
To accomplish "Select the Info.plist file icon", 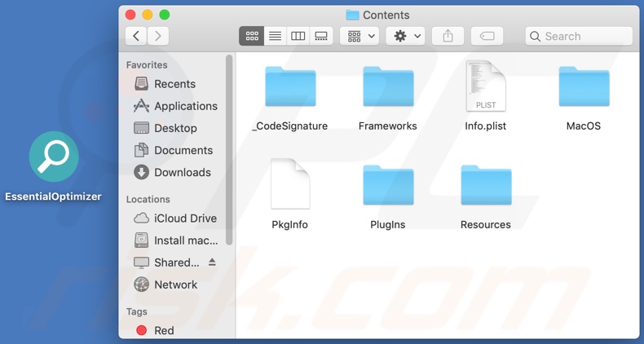I will click(x=486, y=86).
